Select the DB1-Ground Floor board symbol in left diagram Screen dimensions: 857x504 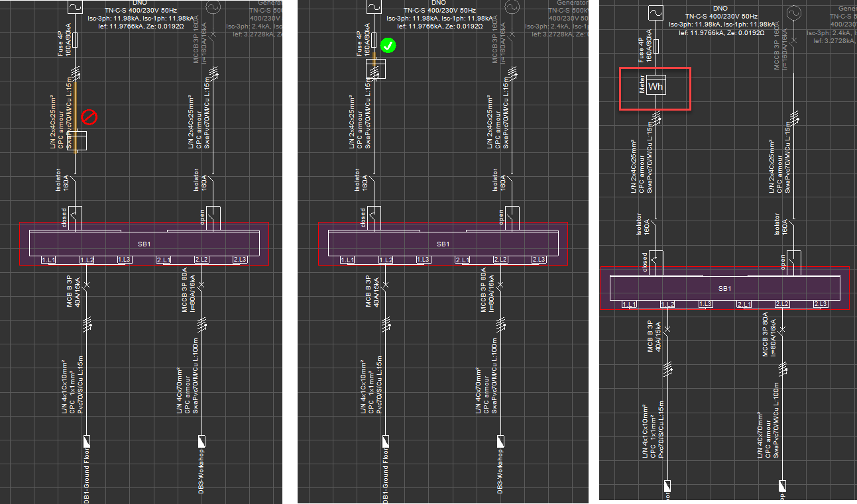[87, 440]
